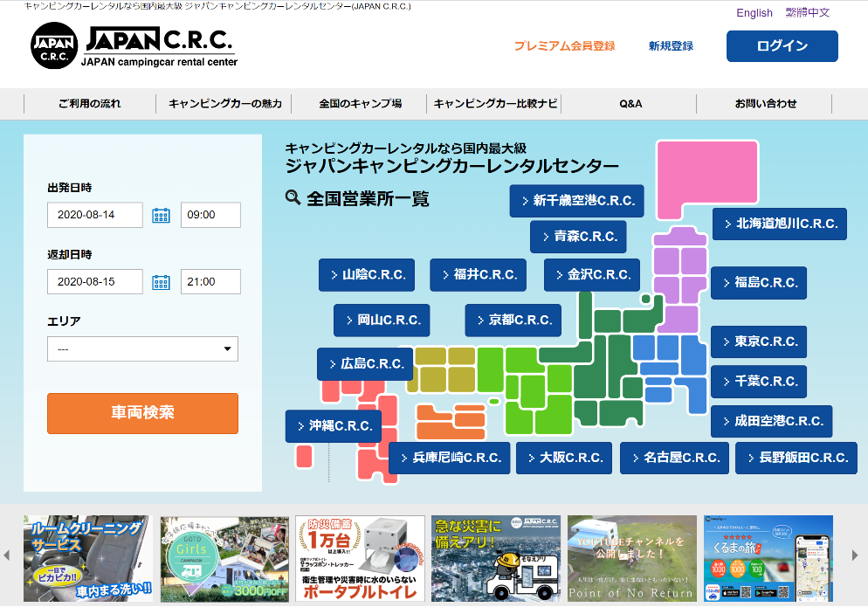
Task: Open the departure date calendar picker icon
Action: tap(161, 215)
